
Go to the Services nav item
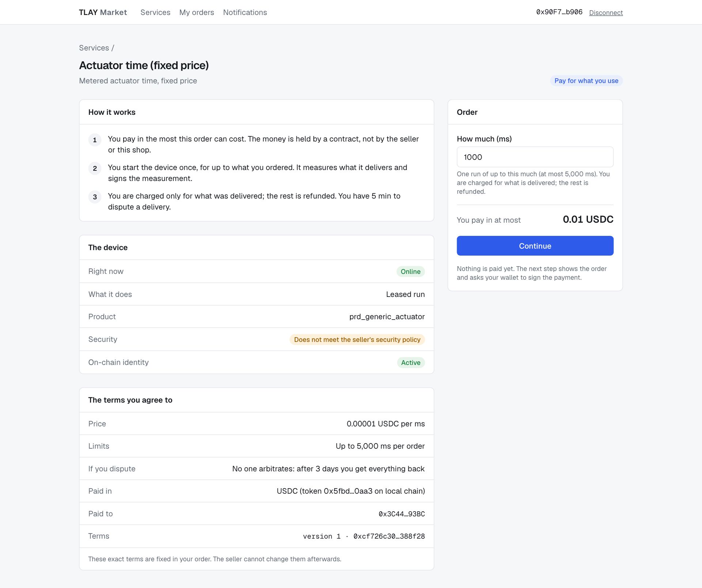click(155, 12)
